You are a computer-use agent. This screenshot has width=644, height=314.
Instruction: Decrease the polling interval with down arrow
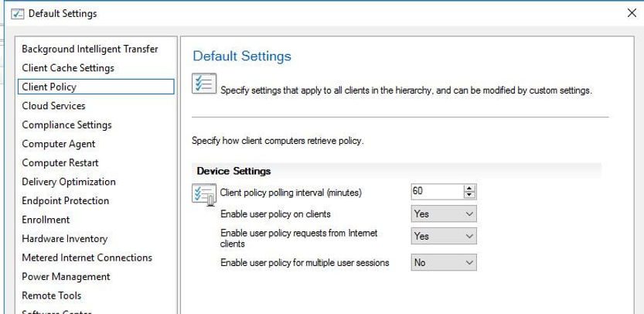point(469,195)
